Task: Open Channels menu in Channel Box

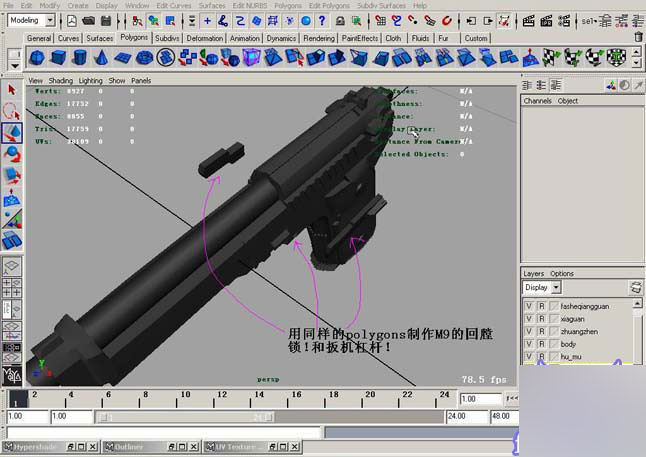Action: pyautogui.click(x=537, y=101)
